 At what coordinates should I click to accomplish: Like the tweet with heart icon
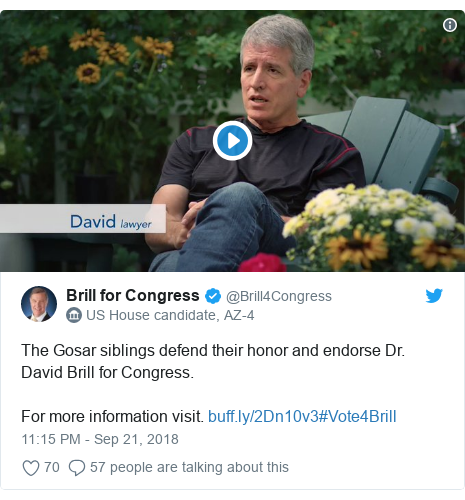[31, 467]
